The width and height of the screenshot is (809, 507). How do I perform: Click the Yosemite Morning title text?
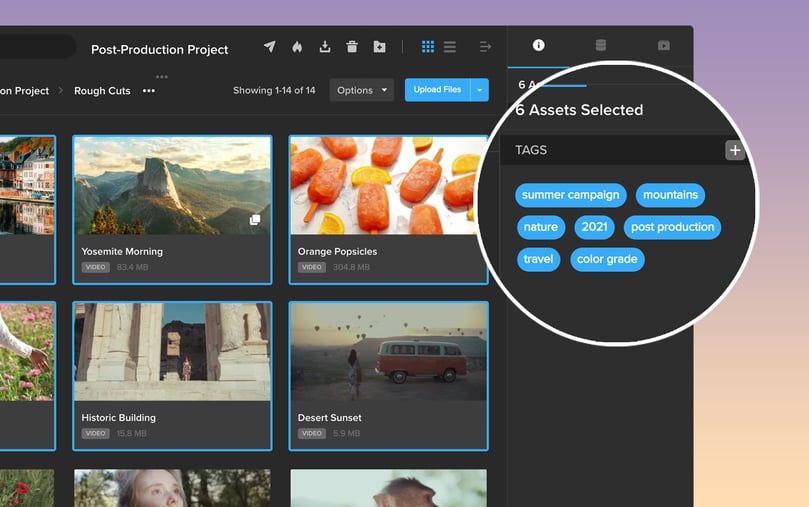pyautogui.click(x=122, y=251)
